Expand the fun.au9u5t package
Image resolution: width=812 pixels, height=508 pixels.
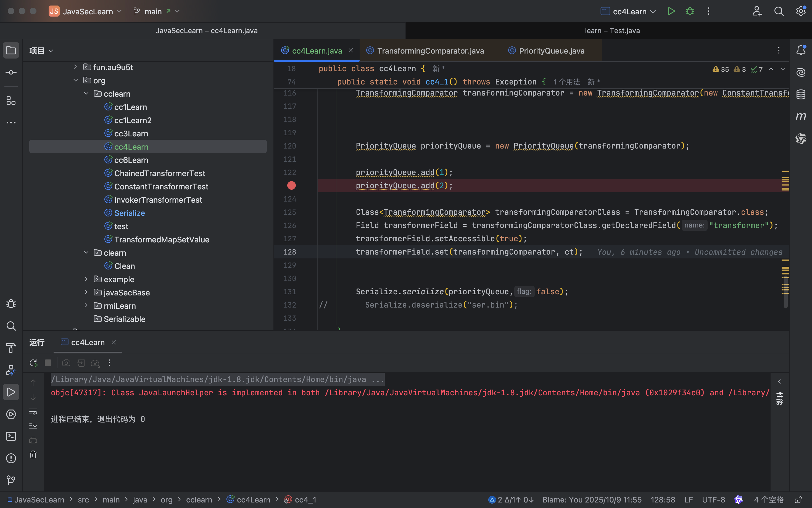point(76,67)
